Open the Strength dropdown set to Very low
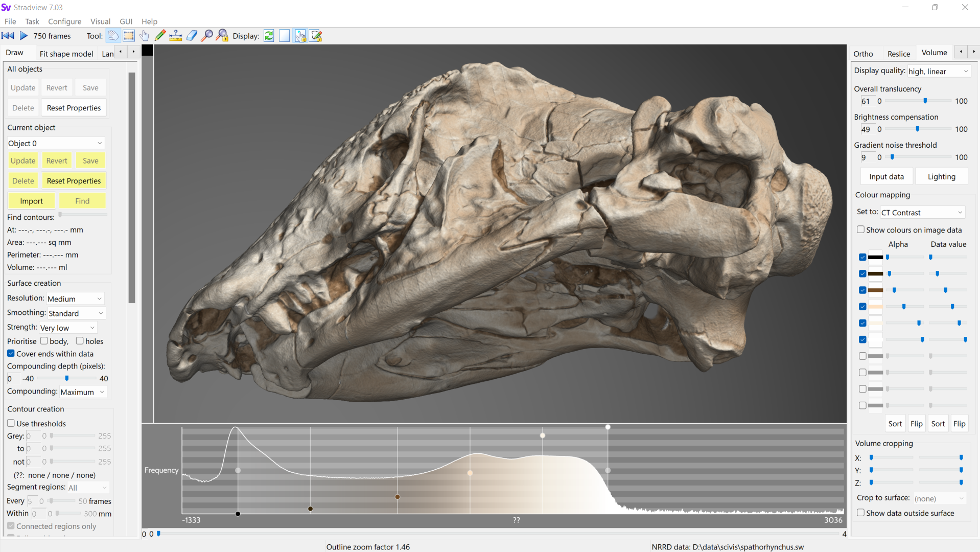This screenshot has height=552, width=980. pyautogui.click(x=68, y=328)
